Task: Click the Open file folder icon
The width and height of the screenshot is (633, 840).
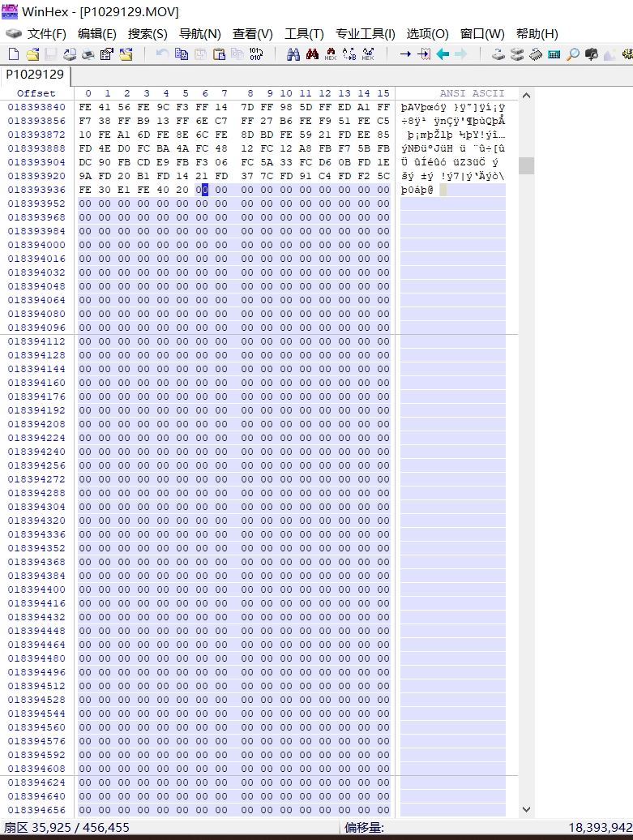Action: [x=32, y=54]
